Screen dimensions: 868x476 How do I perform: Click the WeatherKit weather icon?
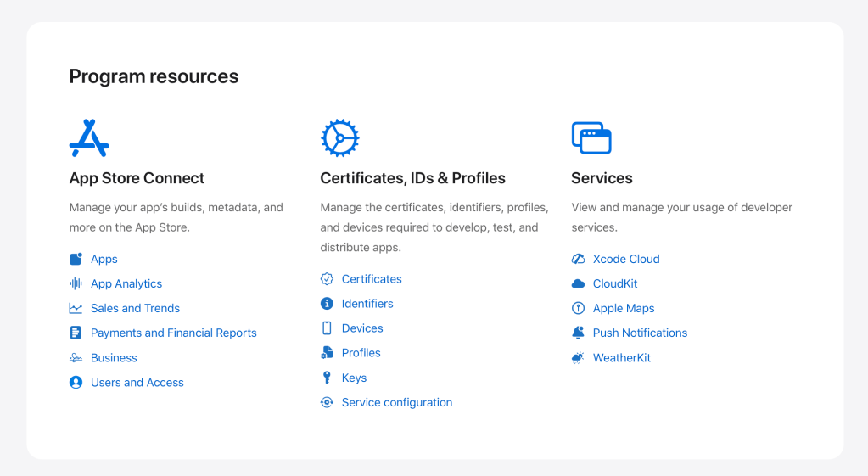pyautogui.click(x=578, y=358)
